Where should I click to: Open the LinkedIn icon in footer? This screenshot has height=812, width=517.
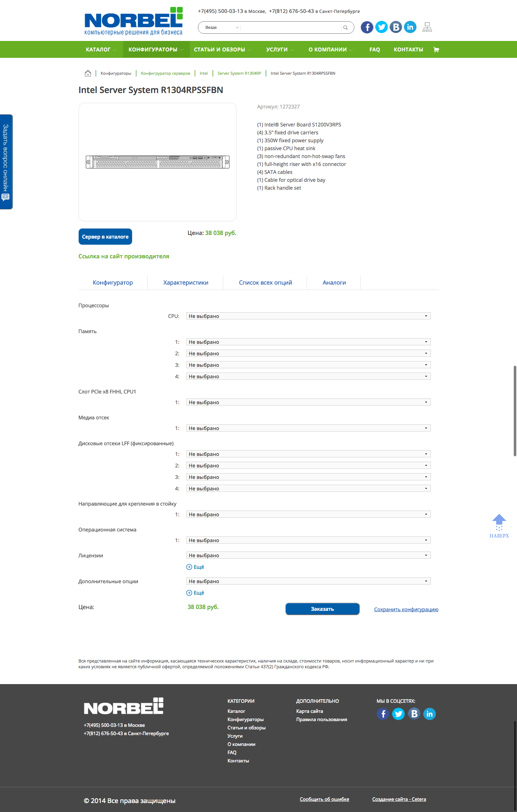(x=429, y=714)
